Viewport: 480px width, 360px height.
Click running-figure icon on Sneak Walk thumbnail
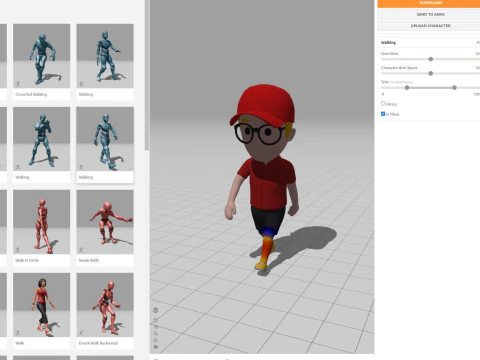point(81,249)
